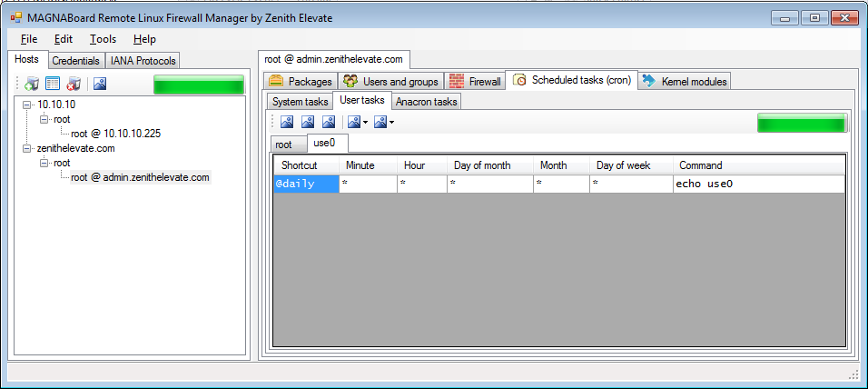This screenshot has width=868, height=389.
Task: Click the Month cell of the @daily row
Action: (561, 184)
